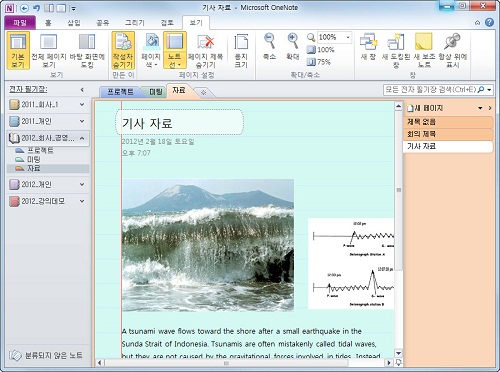This screenshot has height=372, width=500.
Task: Expand the 2011_개인 notebook
Action: click(x=82, y=121)
